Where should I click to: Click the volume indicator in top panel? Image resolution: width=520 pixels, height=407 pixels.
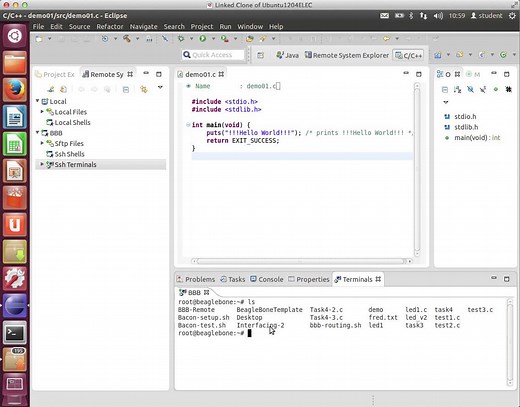[x=438, y=16]
